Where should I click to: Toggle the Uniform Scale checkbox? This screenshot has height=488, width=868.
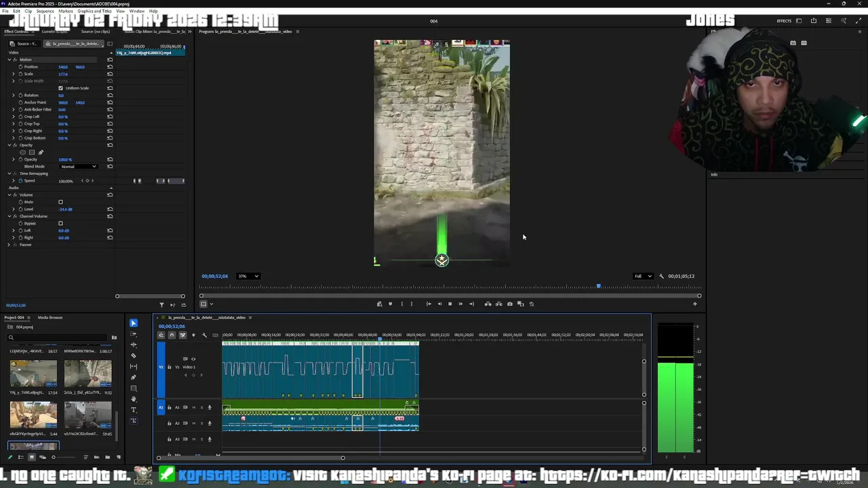click(x=60, y=88)
